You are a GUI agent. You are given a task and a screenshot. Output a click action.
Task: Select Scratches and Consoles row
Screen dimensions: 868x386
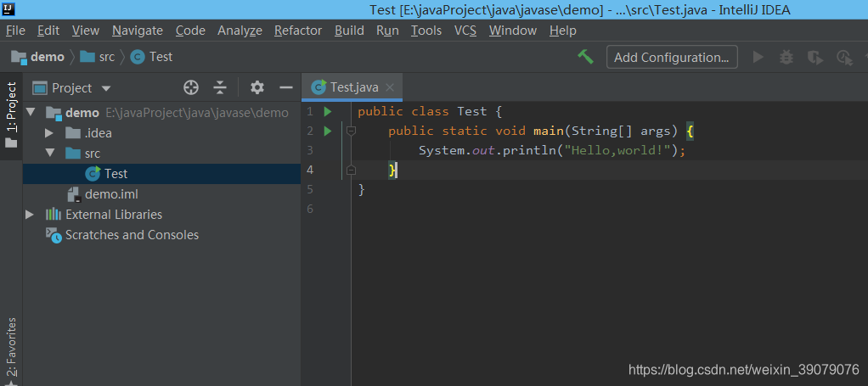pos(161,235)
